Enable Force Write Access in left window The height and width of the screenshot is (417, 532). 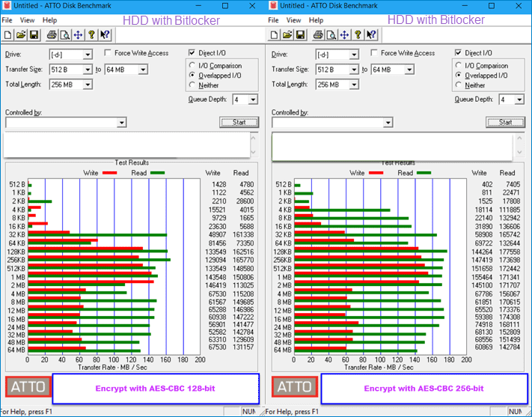[x=108, y=54]
